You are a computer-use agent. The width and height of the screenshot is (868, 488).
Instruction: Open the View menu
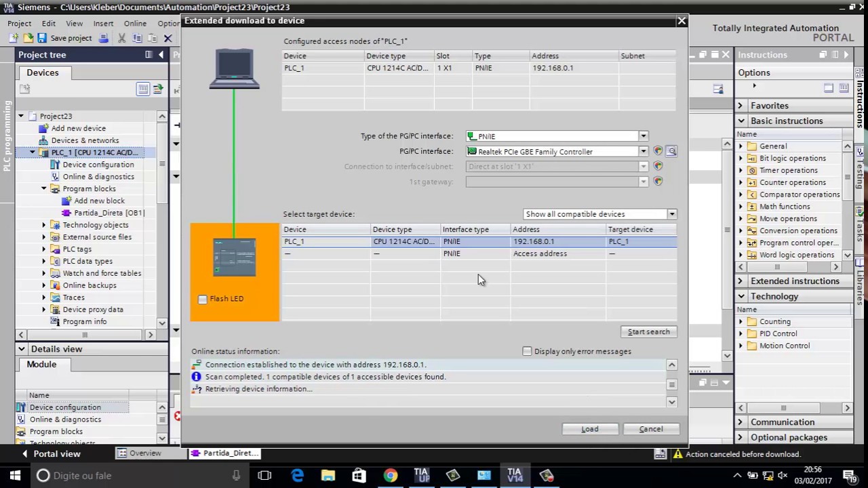tap(75, 23)
